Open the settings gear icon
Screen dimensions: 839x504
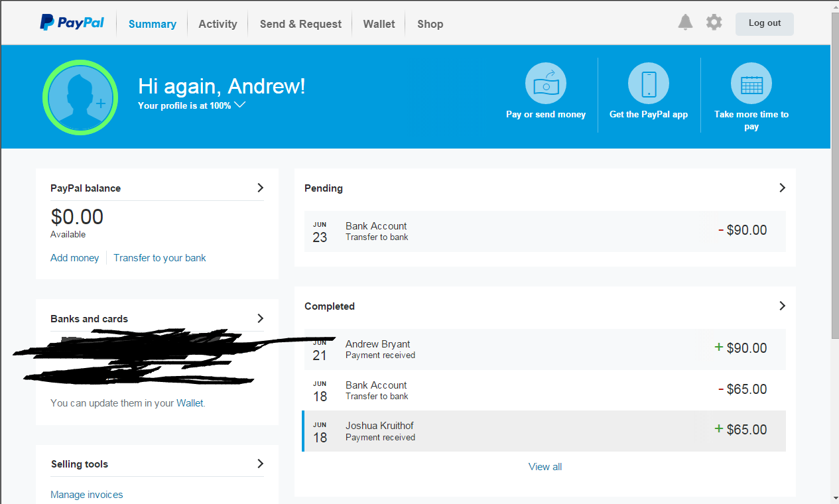click(x=714, y=23)
